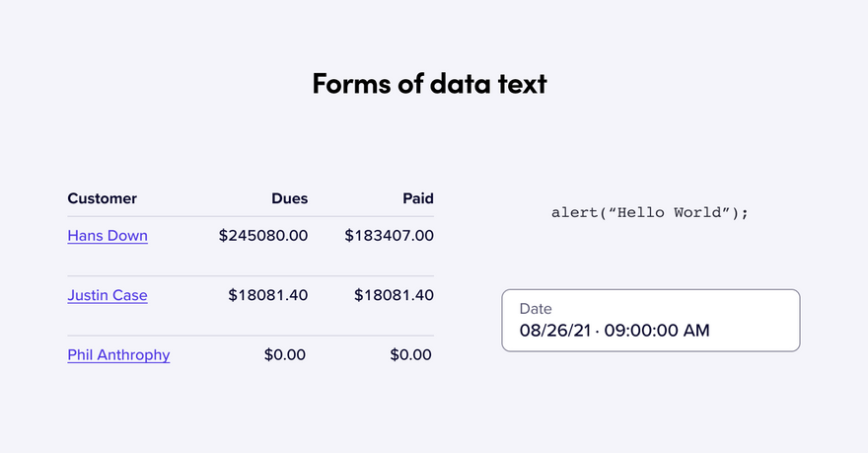Click Justin Case's dues amount $18081.40
The height and width of the screenshot is (453, 868).
pos(268,296)
